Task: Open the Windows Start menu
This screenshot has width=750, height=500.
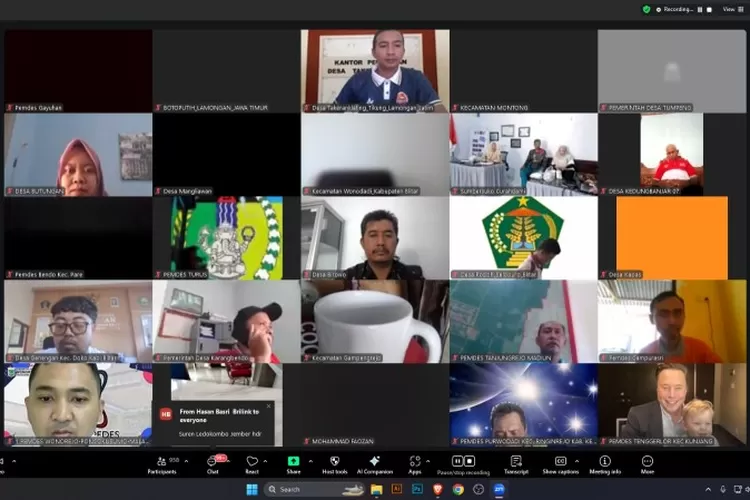Action: [252, 489]
